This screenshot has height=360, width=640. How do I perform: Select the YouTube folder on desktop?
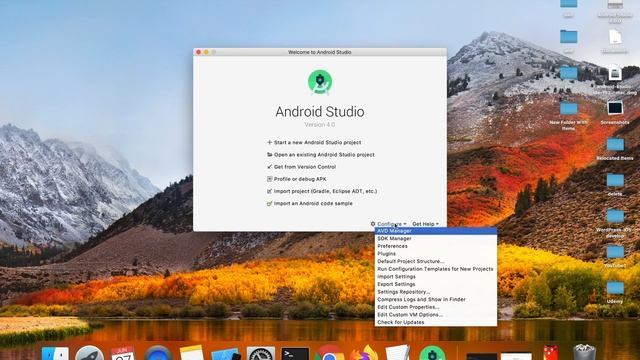tap(615, 256)
